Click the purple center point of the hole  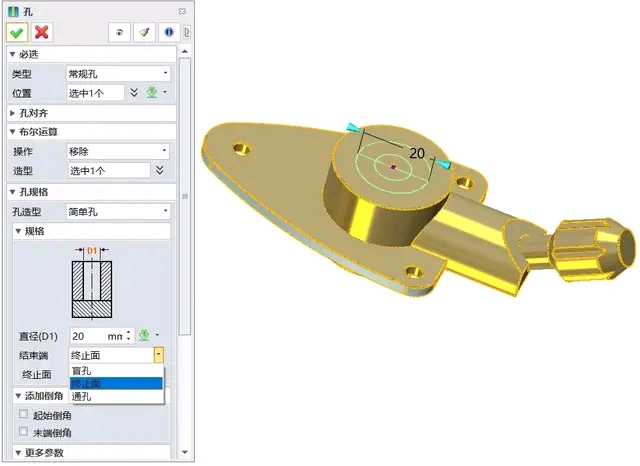393,167
